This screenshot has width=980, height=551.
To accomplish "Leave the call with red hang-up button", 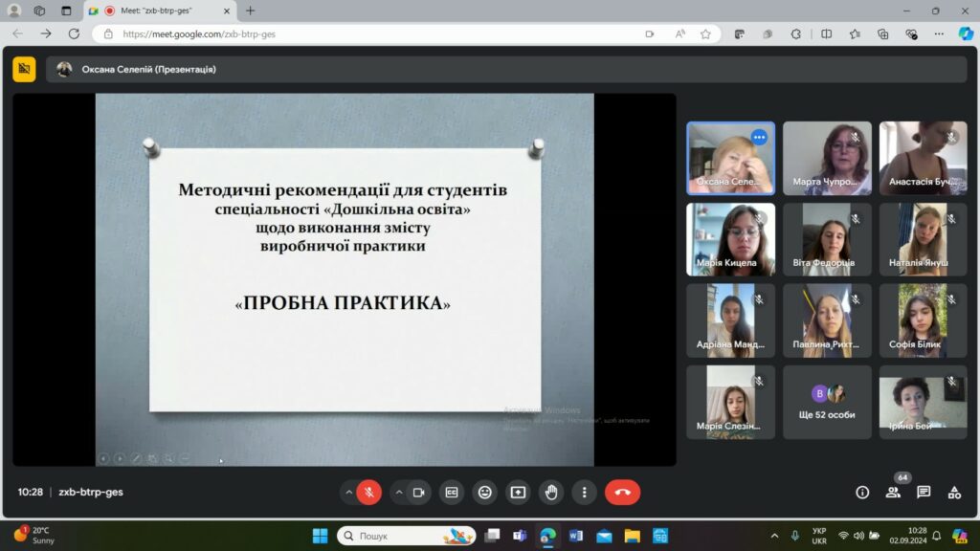I will [x=622, y=493].
